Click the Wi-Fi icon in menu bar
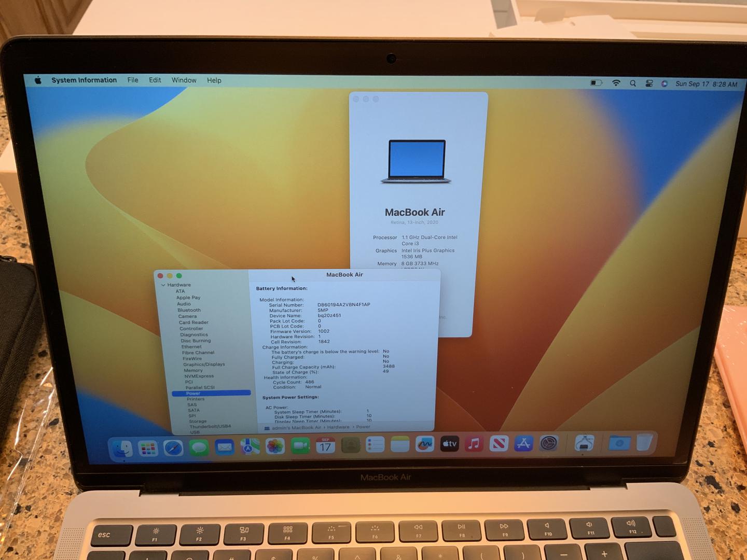747x560 pixels. click(x=616, y=83)
